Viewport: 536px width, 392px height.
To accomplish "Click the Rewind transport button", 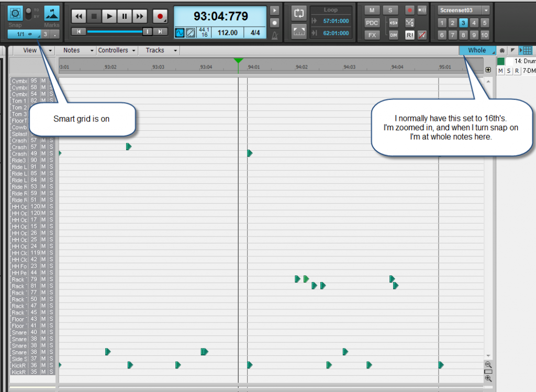I will pyautogui.click(x=79, y=16).
